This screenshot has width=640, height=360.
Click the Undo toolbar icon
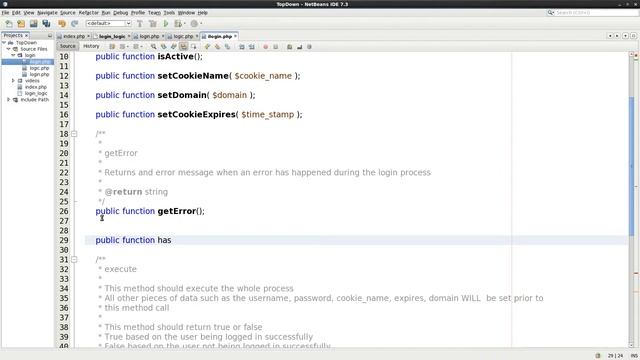[62, 24]
